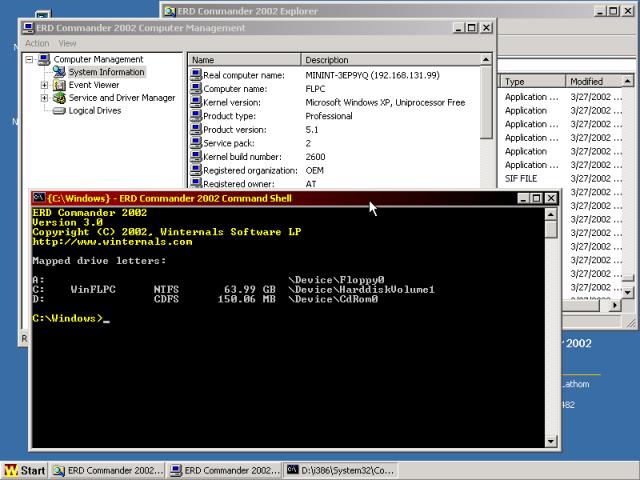The width and height of the screenshot is (640, 480).
Task: Click the 2600 kernel build value
Action: coord(315,157)
